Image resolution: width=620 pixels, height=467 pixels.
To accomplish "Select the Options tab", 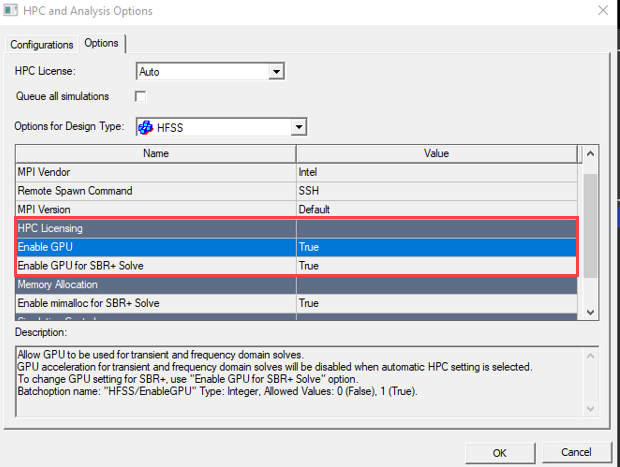I will pos(101,43).
